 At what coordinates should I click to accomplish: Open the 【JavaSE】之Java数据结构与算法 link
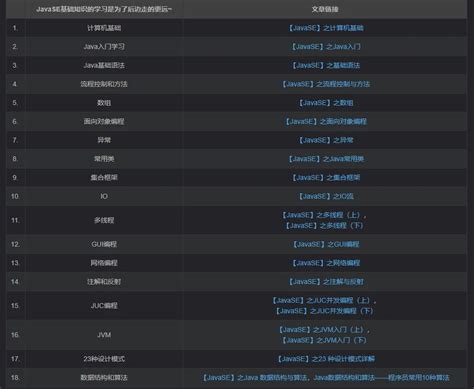pyautogui.click(x=255, y=378)
